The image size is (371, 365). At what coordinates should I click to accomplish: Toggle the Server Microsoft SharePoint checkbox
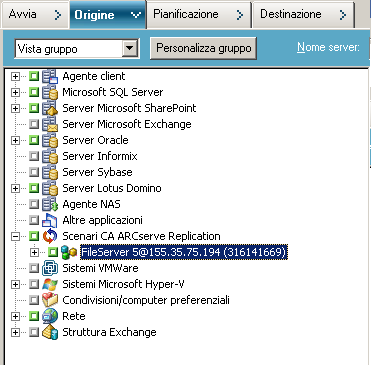(x=34, y=108)
